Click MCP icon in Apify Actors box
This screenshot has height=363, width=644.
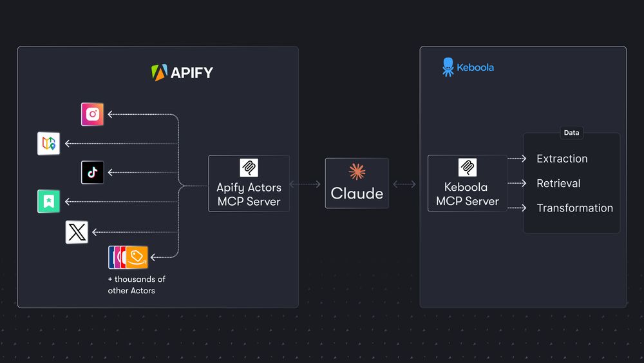pos(249,168)
